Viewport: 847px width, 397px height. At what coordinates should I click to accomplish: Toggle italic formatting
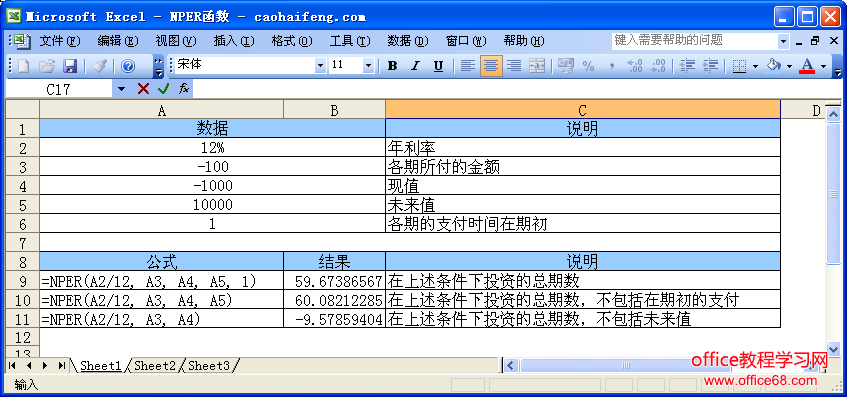(x=415, y=66)
